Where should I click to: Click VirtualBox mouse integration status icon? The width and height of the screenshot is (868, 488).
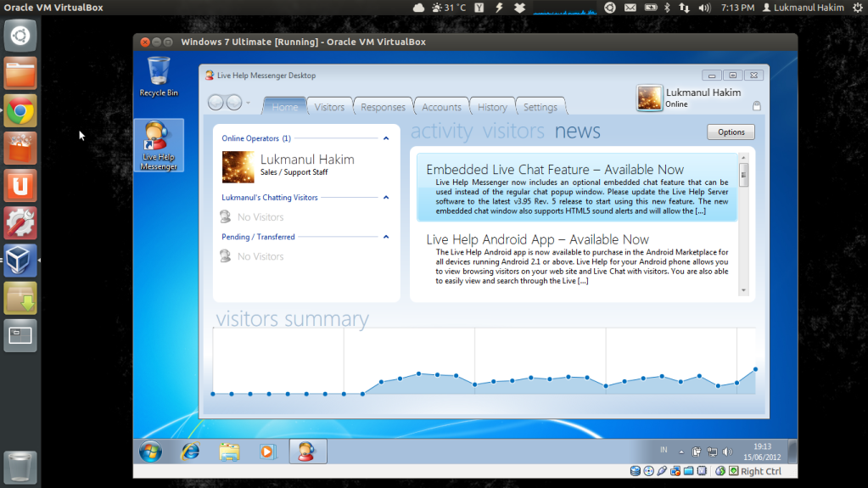coord(720,471)
